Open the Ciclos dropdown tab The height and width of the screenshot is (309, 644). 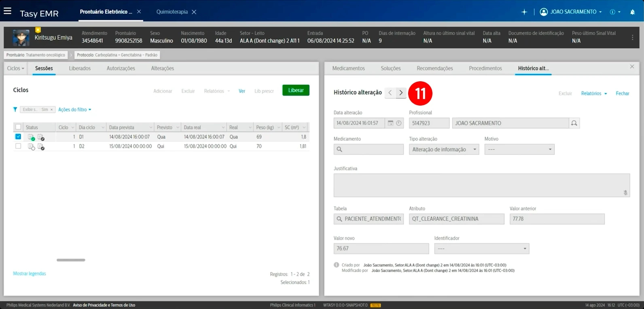[x=15, y=68]
